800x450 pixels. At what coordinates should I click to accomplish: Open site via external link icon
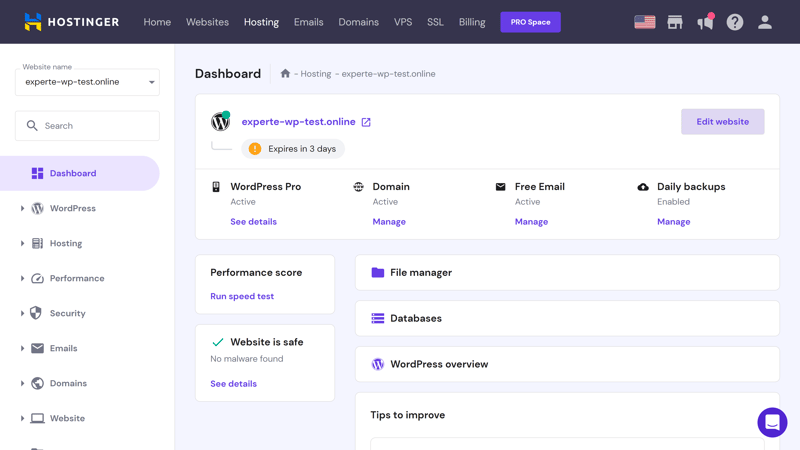(366, 122)
